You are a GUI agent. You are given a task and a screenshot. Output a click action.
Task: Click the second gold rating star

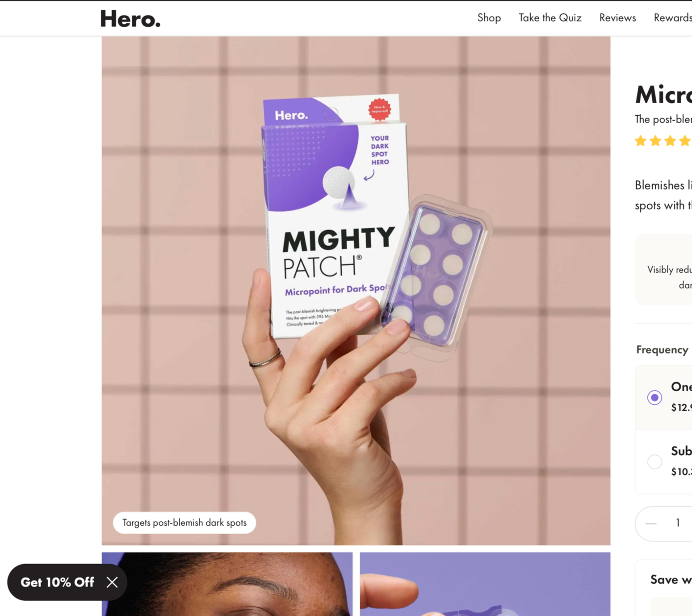pyautogui.click(x=655, y=141)
